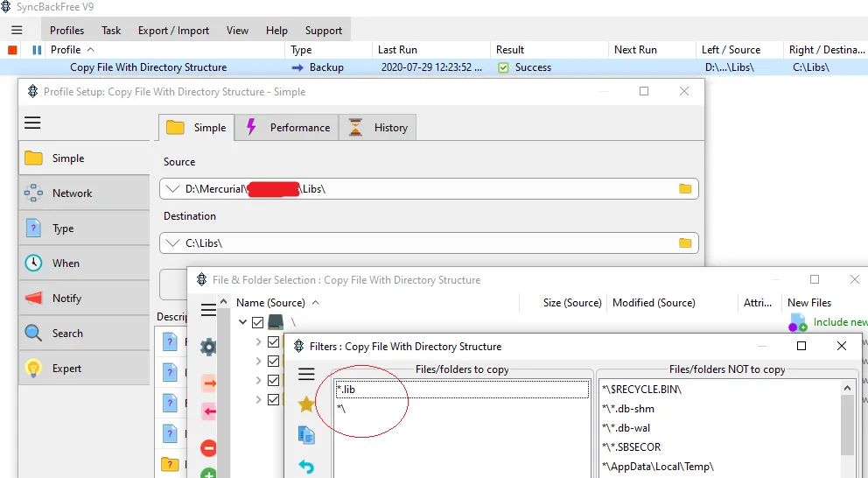Open the Search page in sidebar
868x478 pixels.
tap(84, 334)
